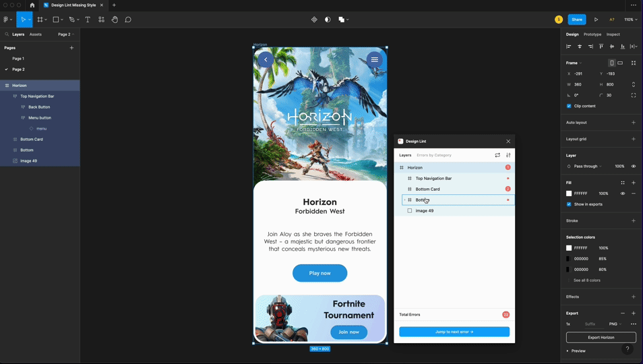
Task: Open Errors by Category tab
Action: click(434, 155)
